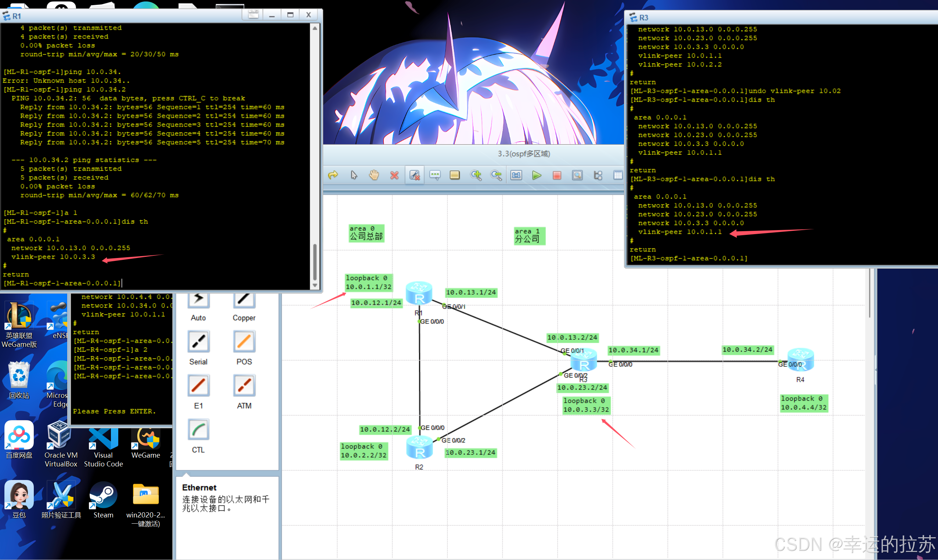Toggle the delete-connection tool
Viewport: 938px width, 560px height.
point(415,175)
